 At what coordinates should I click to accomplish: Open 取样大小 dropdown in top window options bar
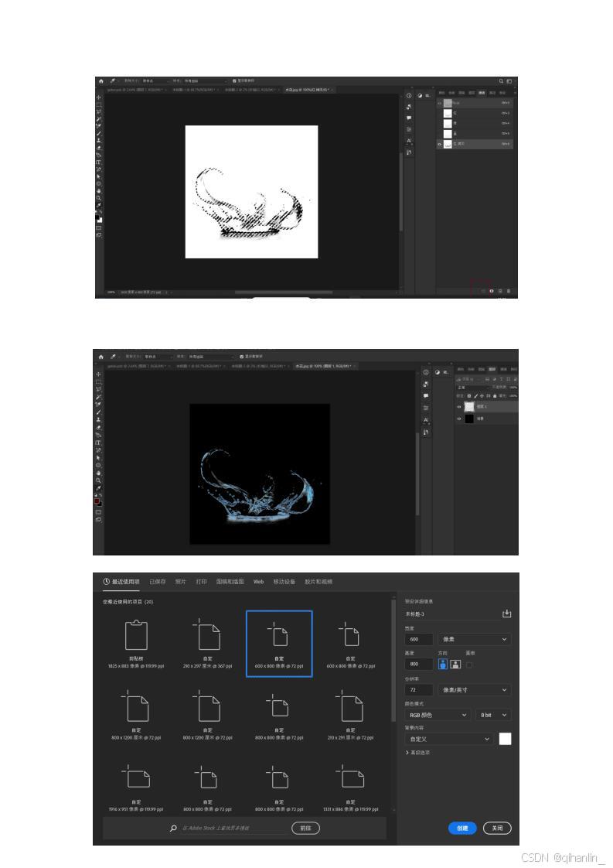coord(156,81)
